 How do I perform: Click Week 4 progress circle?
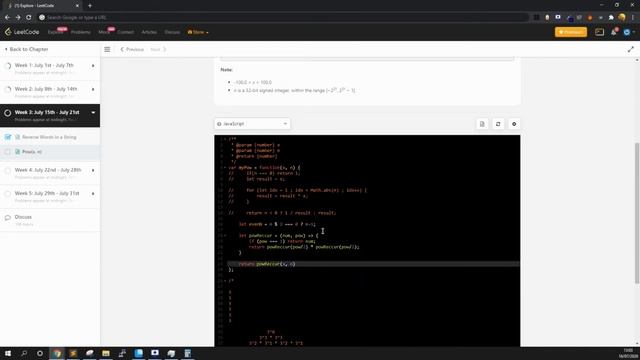(x=8, y=171)
